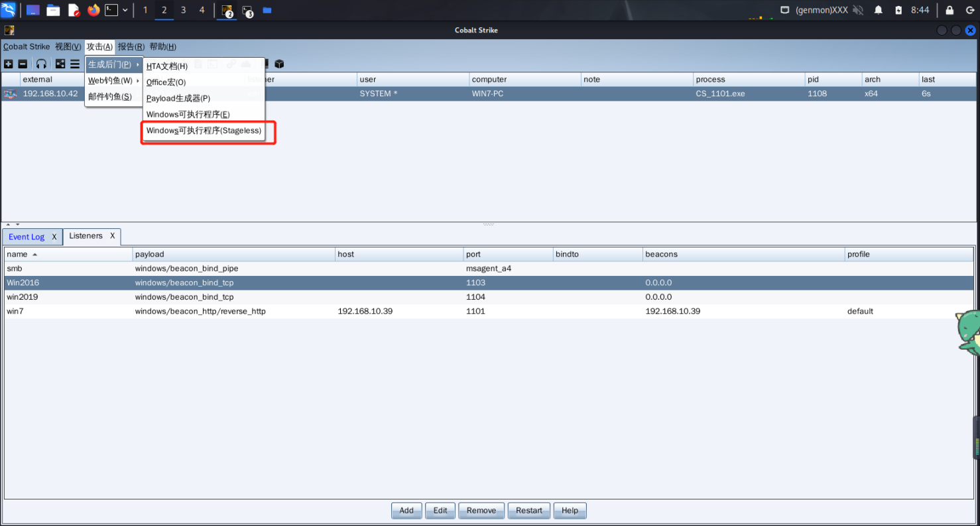Screen dimensions: 980x526
Task: Click the muted volume icon
Action: (x=858, y=10)
